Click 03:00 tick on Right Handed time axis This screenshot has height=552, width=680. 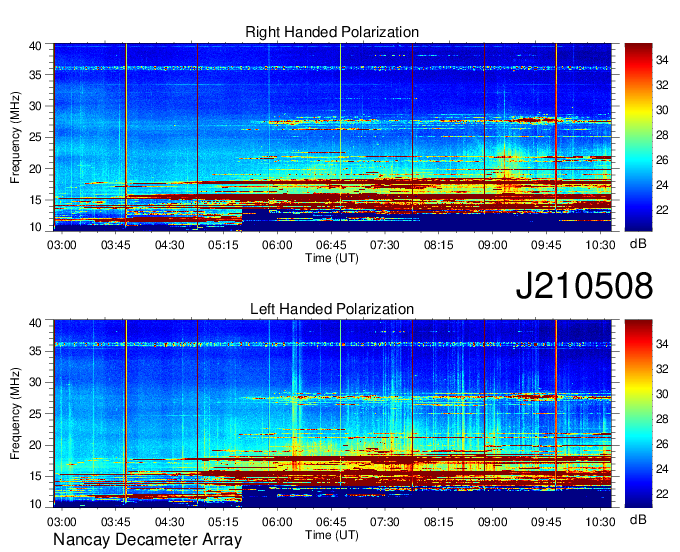coord(62,245)
